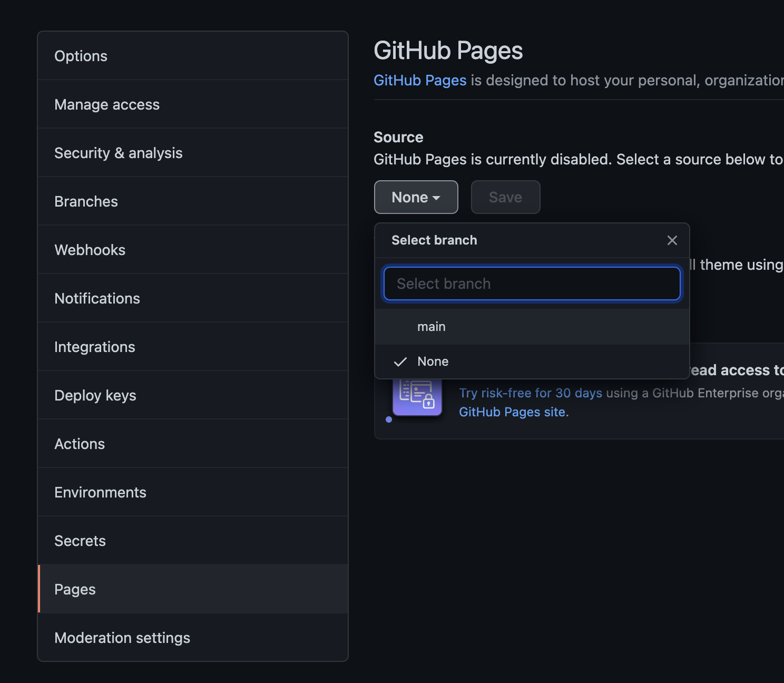Image resolution: width=784 pixels, height=683 pixels.
Task: Open the Webhooks section
Action: pyautogui.click(x=90, y=250)
